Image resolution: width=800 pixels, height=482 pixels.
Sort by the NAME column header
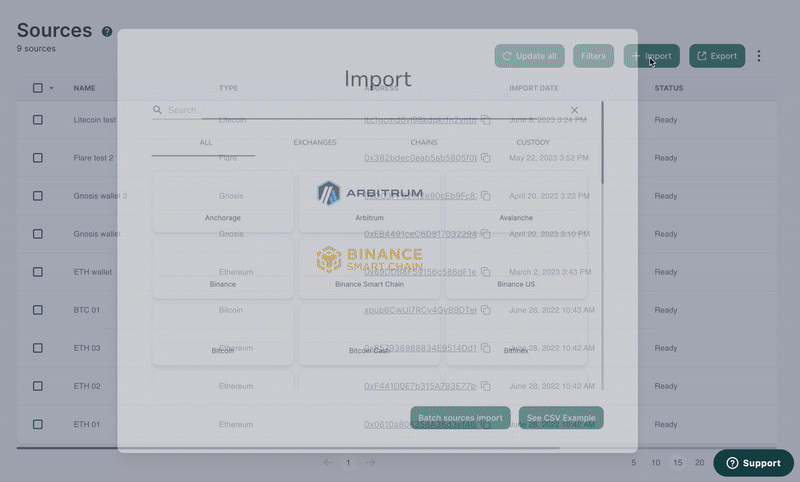(84, 88)
